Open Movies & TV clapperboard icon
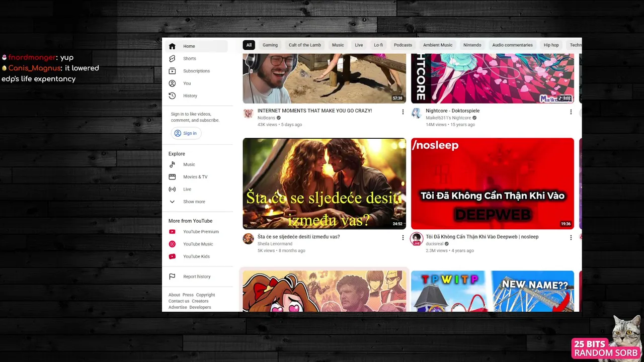This screenshot has width=644, height=362. (x=172, y=177)
